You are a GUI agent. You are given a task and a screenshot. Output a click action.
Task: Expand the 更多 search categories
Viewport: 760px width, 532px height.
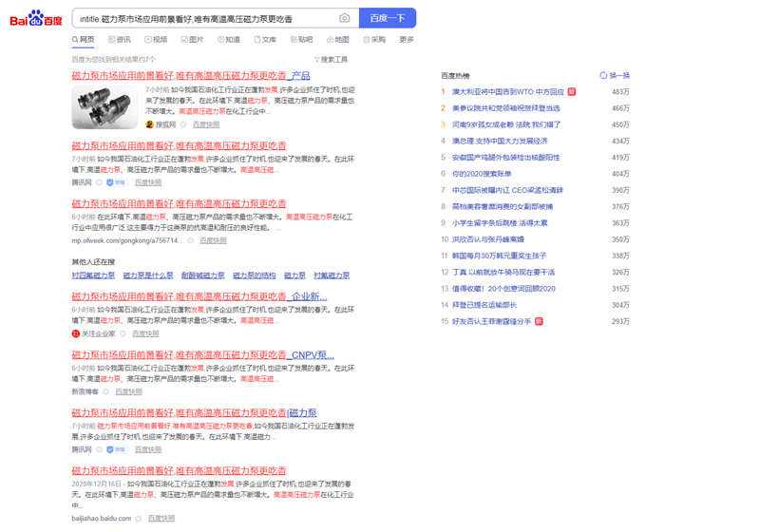click(407, 40)
